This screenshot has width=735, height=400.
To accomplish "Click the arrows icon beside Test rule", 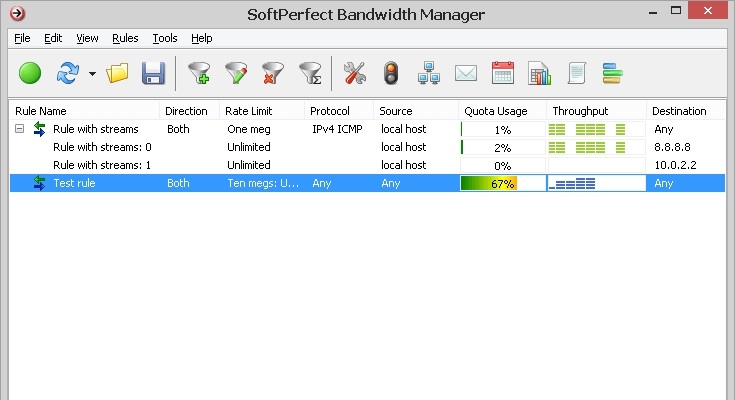I will pos(39,183).
